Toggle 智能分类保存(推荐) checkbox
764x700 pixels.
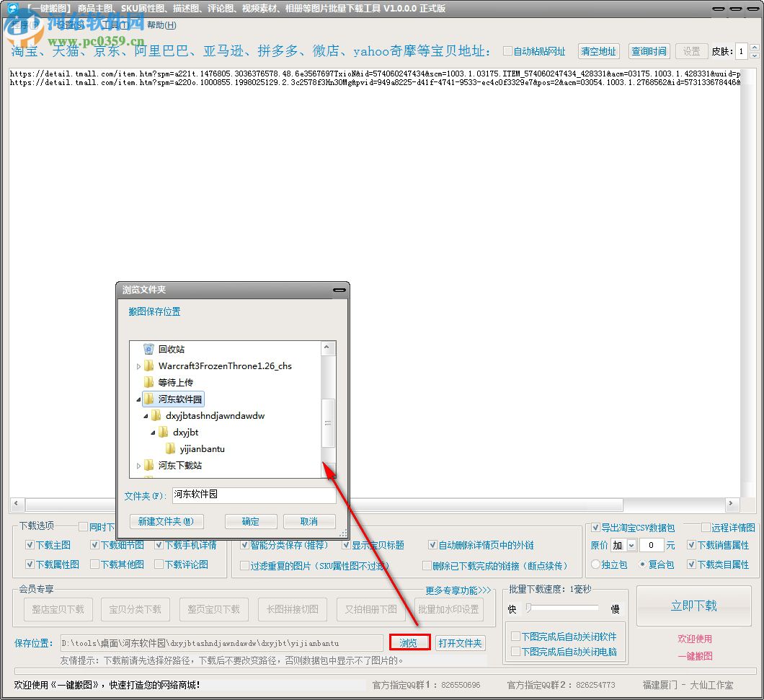click(x=244, y=545)
